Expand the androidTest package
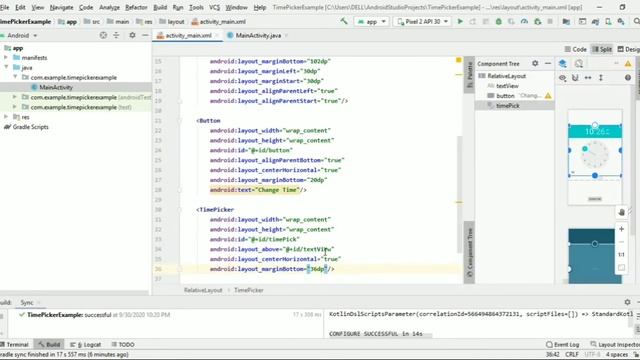This screenshot has height=360, width=640. 15,97
